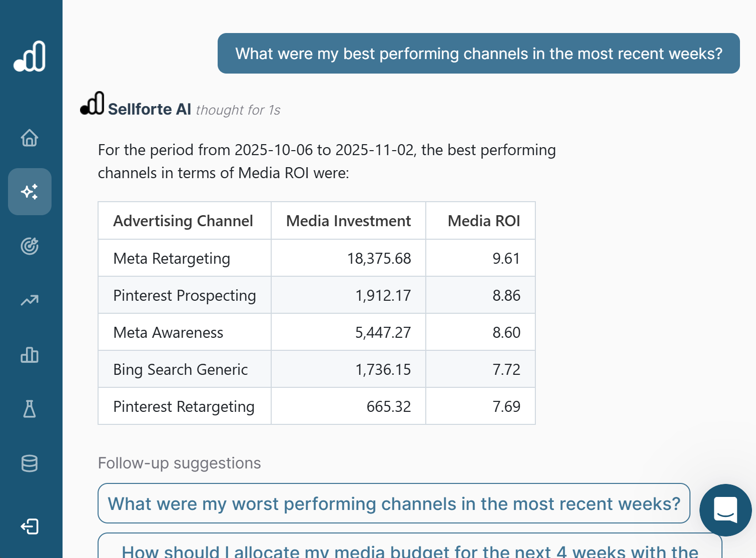
Task: Select the Bing Search Generic table row
Action: coord(316,369)
